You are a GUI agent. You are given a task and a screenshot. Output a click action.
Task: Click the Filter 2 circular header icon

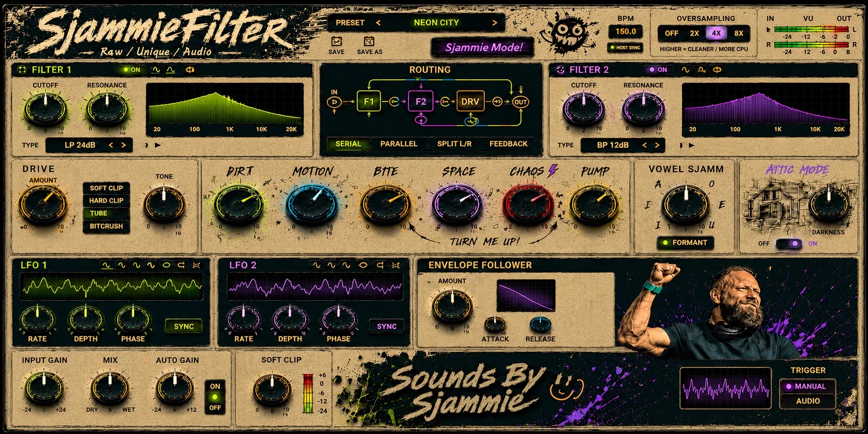pyautogui.click(x=560, y=70)
